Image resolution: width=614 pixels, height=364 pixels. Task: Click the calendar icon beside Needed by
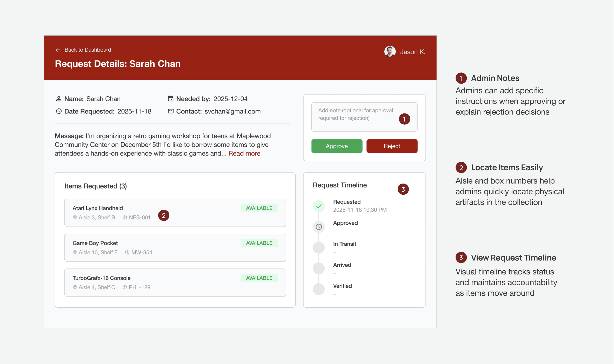click(171, 99)
